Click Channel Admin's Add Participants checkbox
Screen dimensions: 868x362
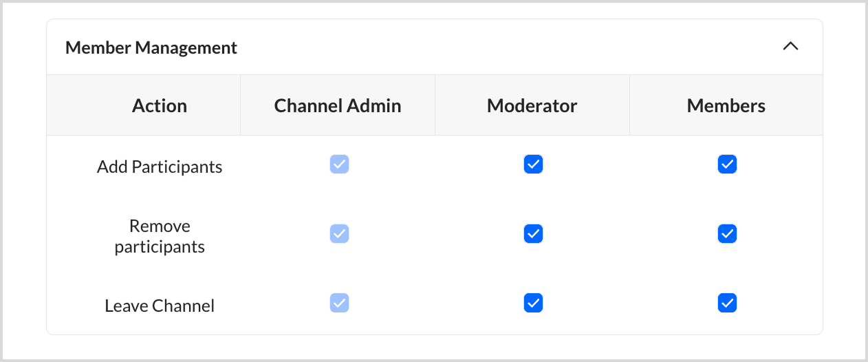point(339,164)
